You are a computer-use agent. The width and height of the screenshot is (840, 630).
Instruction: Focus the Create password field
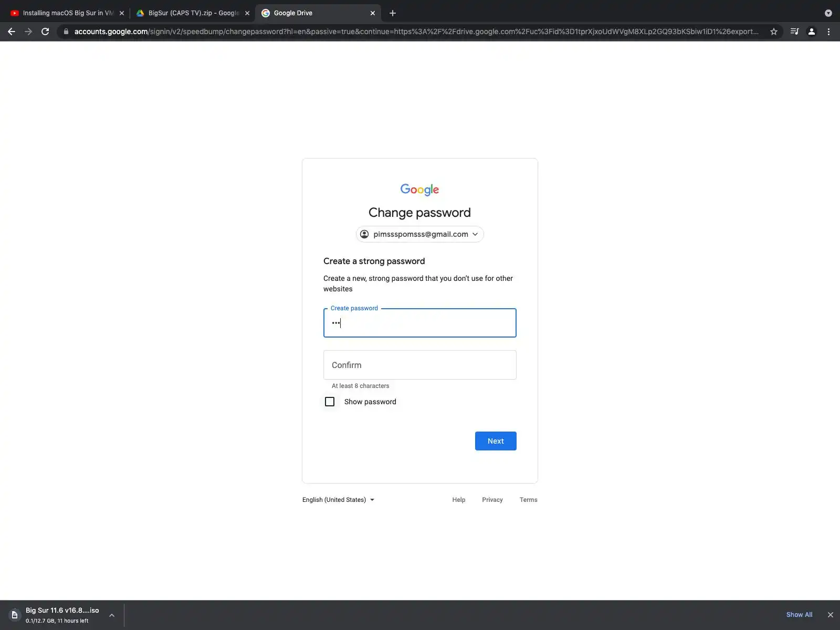(420, 323)
